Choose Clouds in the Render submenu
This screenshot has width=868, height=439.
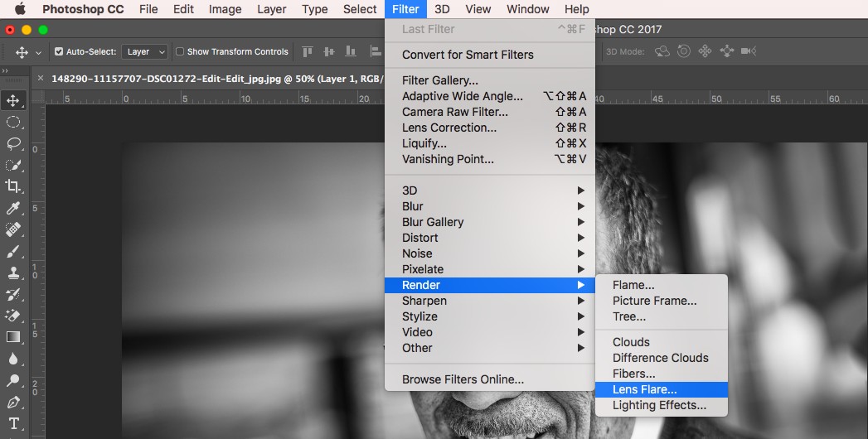662,342
